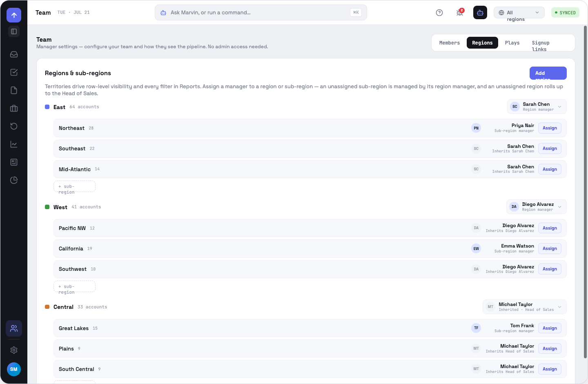The image size is (588, 384).
Task: Open the tasks checkbox icon in sidebar
Action: coord(14,72)
